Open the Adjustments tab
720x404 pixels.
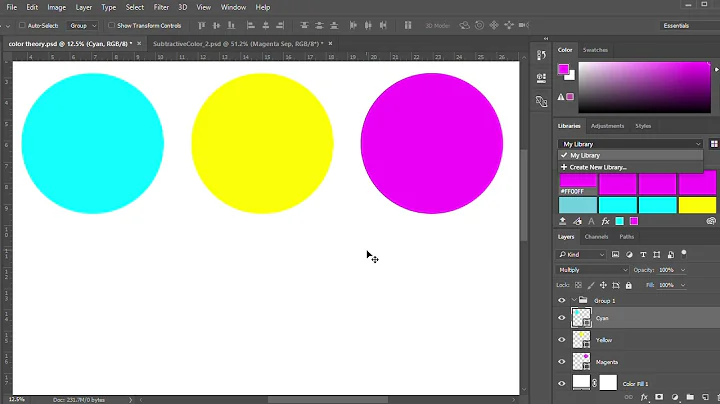click(x=607, y=126)
